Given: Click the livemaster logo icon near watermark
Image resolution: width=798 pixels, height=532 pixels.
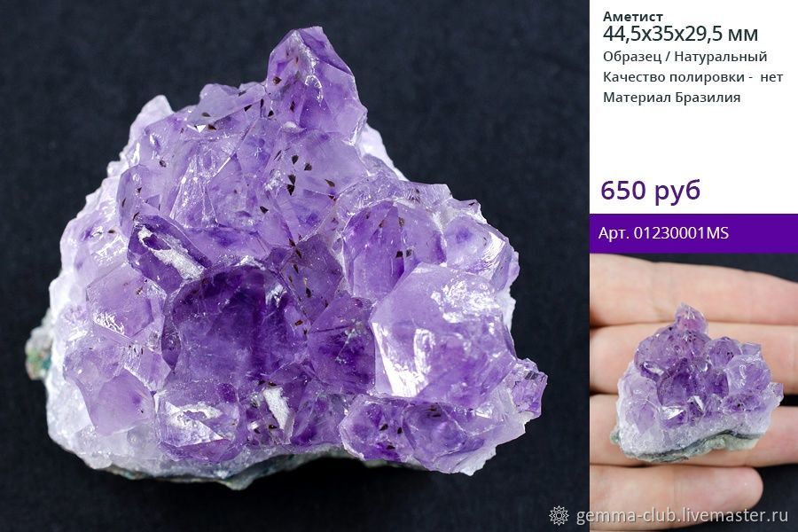Looking at the screenshot, I should [x=559, y=515].
